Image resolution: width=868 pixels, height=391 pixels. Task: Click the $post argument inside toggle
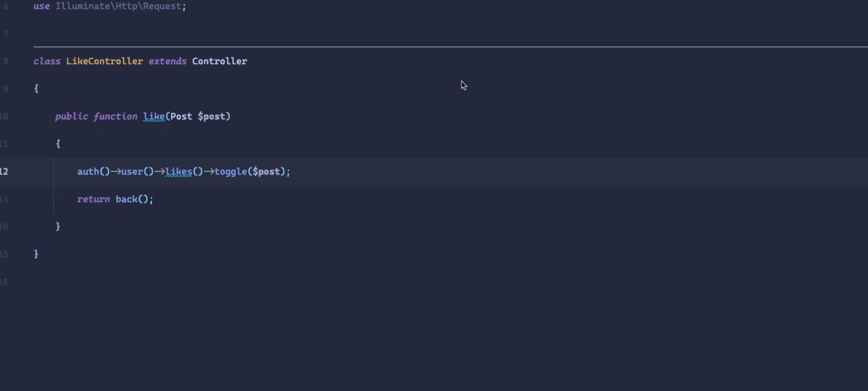tap(266, 171)
